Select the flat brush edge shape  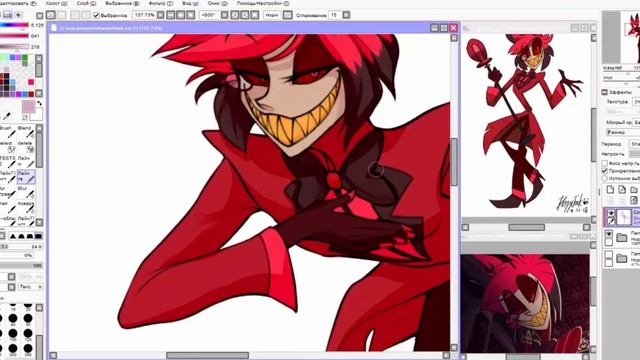coord(38,236)
